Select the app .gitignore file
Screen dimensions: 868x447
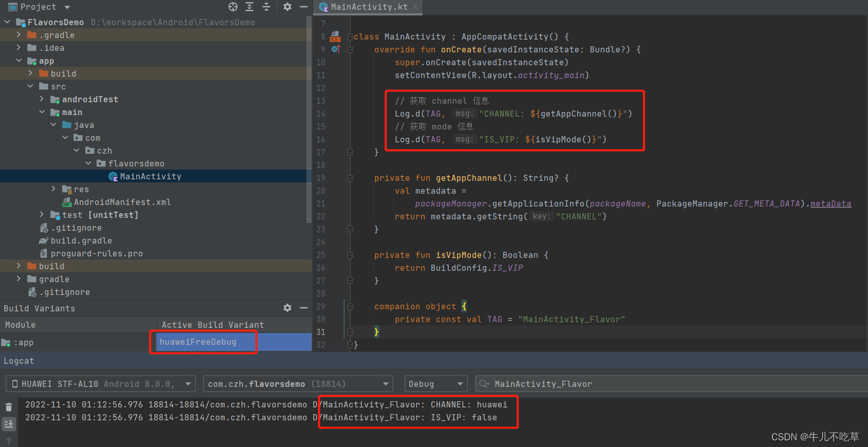click(x=76, y=228)
